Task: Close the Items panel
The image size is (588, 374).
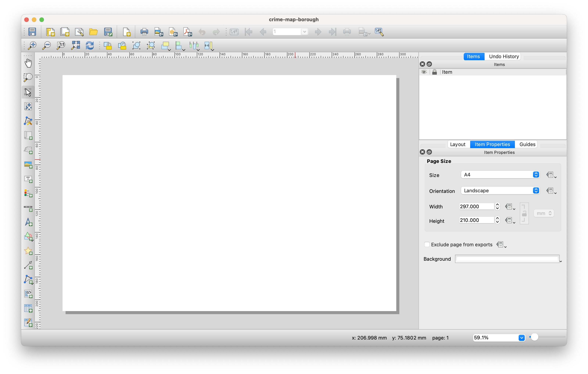Action: [x=422, y=64]
